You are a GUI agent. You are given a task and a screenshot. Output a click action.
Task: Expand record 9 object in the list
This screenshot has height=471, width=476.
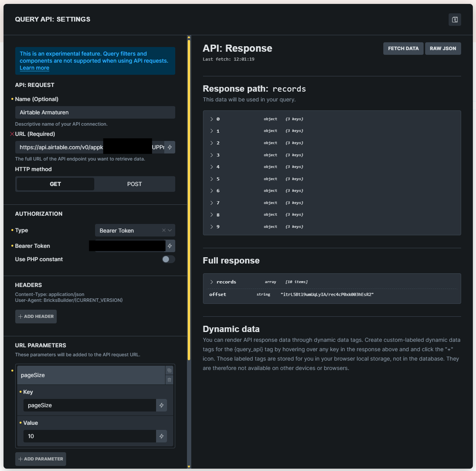pos(212,227)
